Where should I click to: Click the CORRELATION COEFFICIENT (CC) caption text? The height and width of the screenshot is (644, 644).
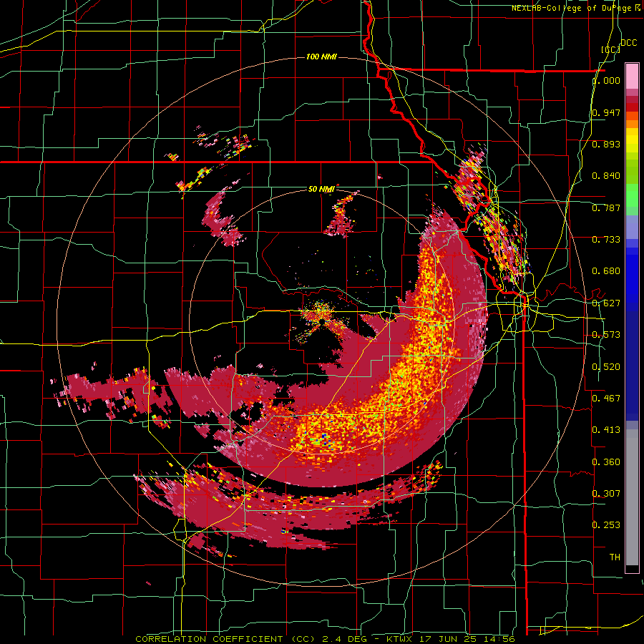(x=225, y=639)
